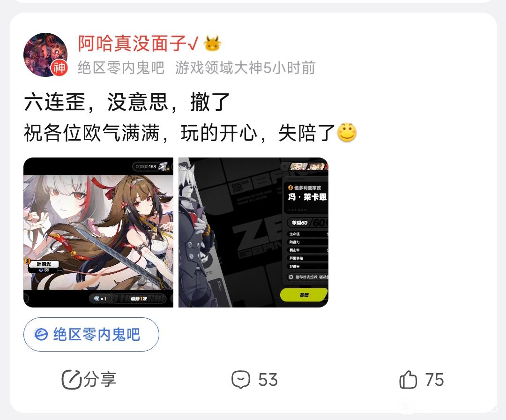Viewport: 506px width, 420px height.
Task: Open the second image showing 冯·莱卡恩
Action: [253, 232]
